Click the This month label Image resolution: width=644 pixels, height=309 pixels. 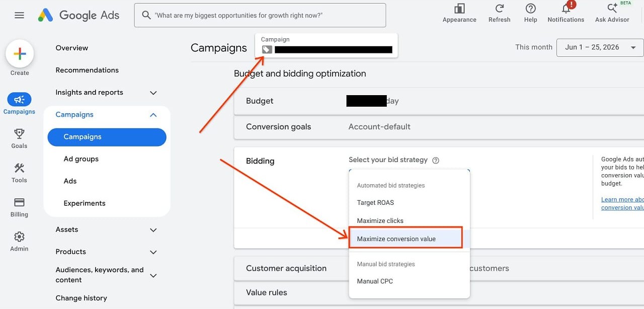pyautogui.click(x=534, y=47)
